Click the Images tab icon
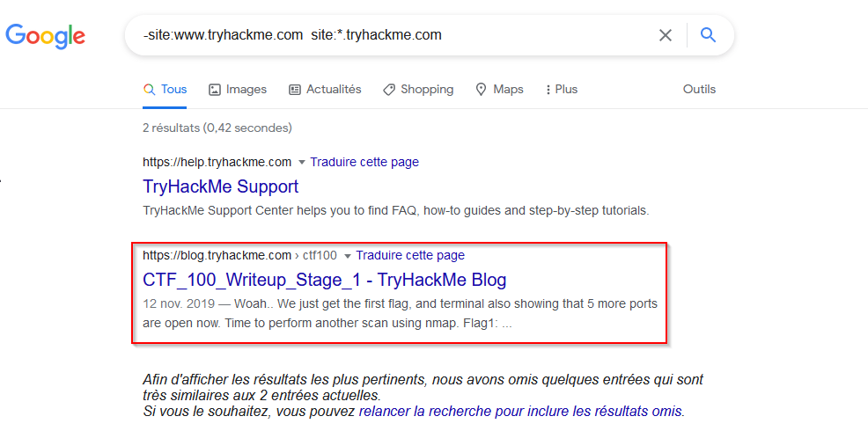 [x=215, y=90]
